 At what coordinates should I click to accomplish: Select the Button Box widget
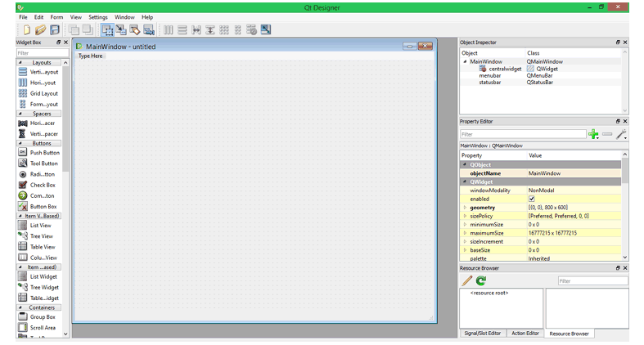(x=39, y=207)
